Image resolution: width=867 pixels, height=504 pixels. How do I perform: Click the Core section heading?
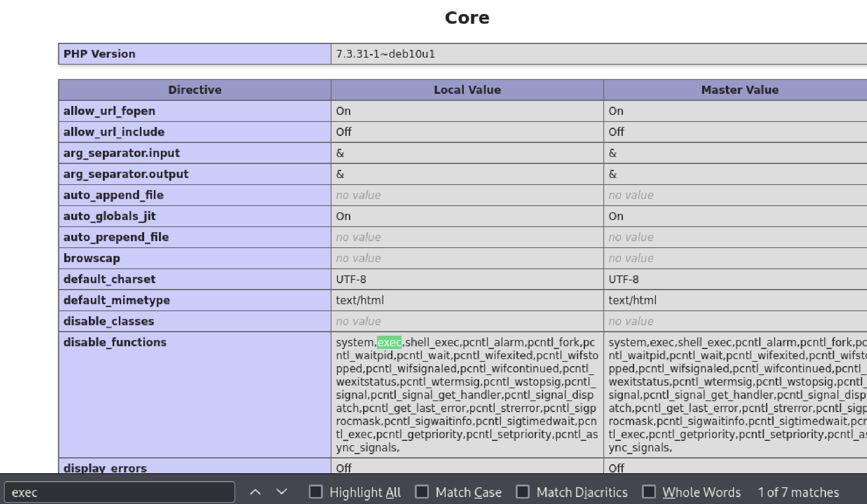click(x=467, y=18)
